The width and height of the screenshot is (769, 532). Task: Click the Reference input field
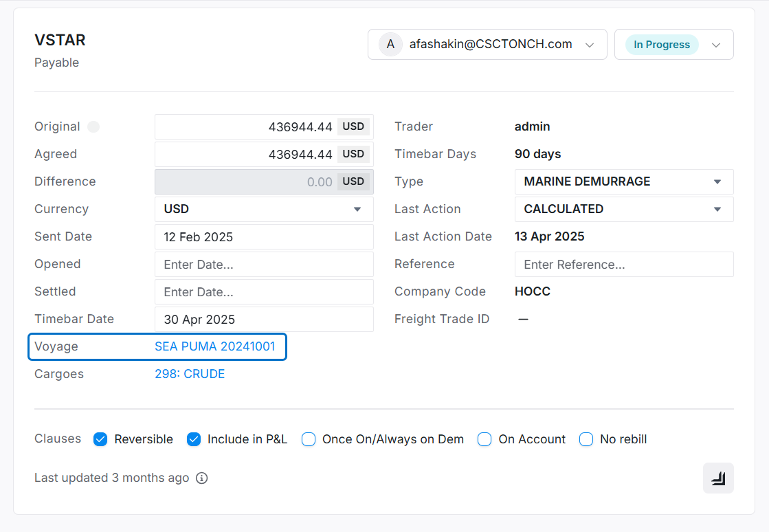click(x=623, y=265)
